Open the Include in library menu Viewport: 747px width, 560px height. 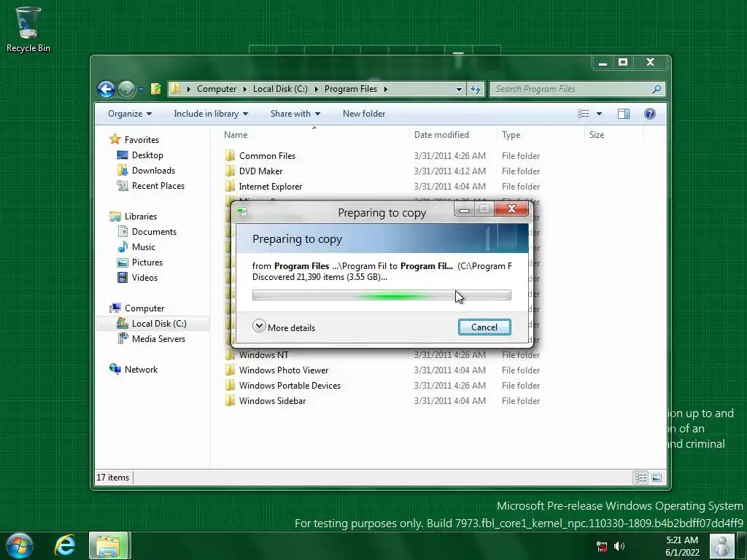click(211, 114)
